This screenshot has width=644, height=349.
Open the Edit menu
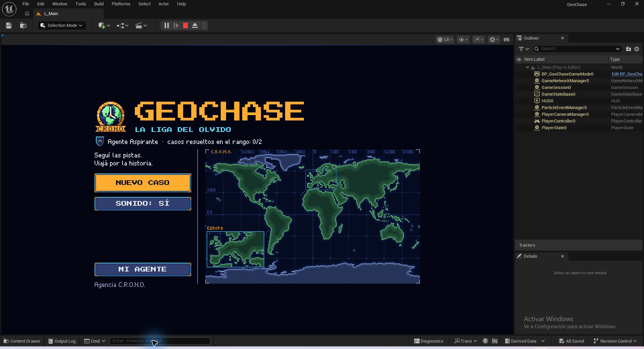point(41,4)
